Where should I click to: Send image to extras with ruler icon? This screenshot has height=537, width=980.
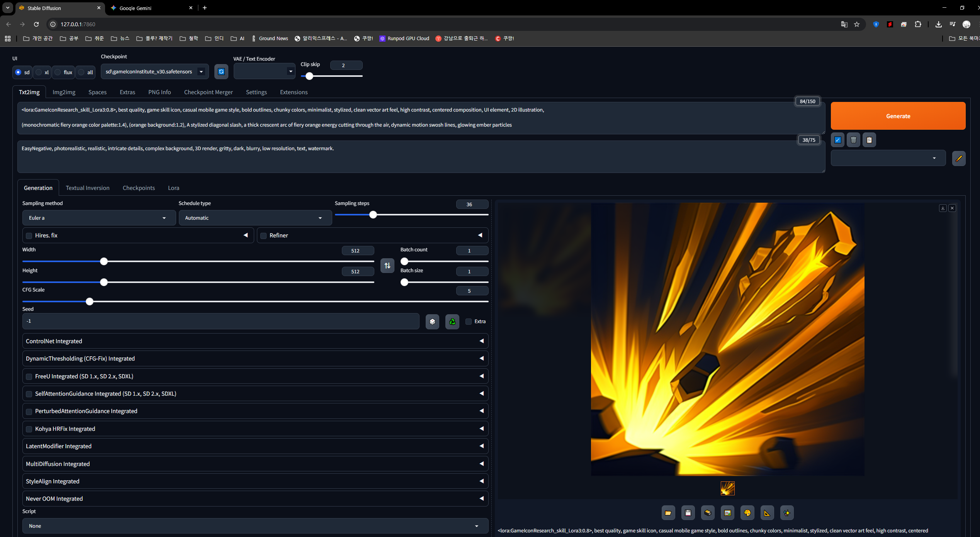767,513
